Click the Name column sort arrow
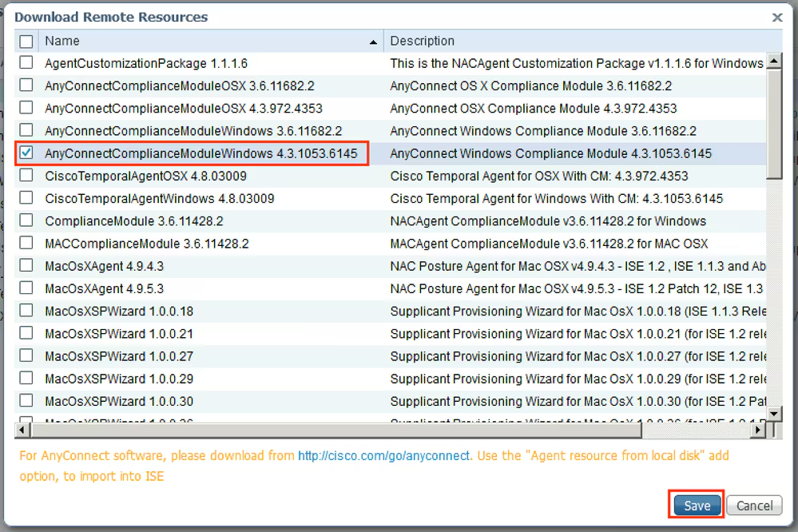The image size is (798, 532). point(373,42)
